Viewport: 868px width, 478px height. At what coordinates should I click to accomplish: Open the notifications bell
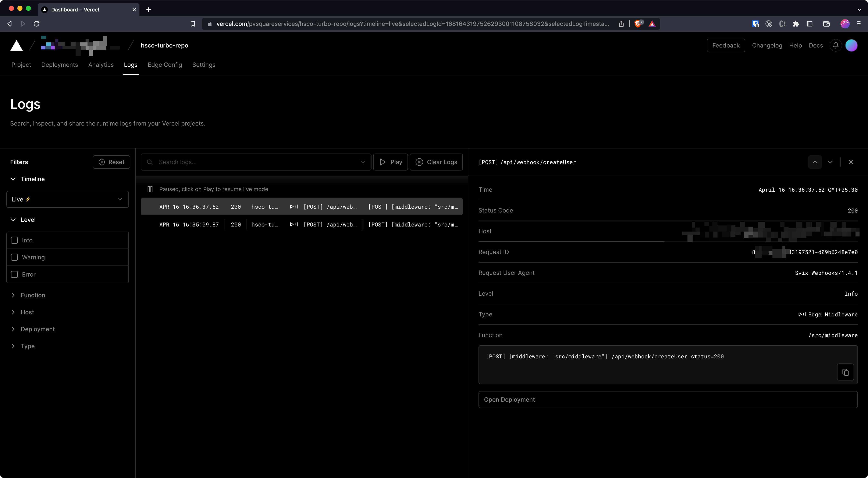(x=836, y=46)
